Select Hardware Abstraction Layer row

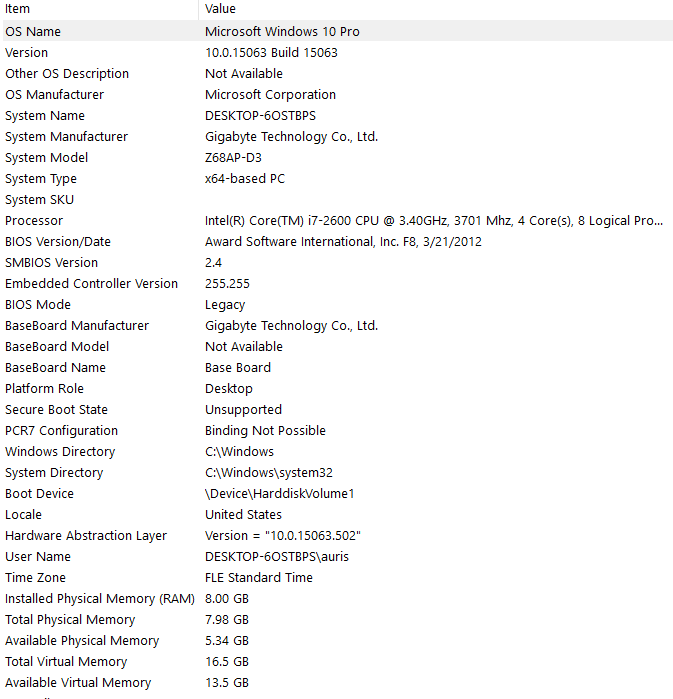click(x=338, y=535)
